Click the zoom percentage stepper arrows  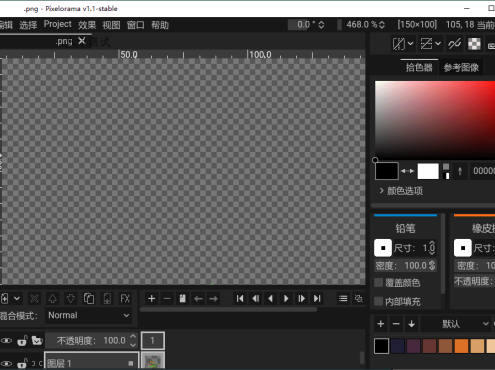(382, 25)
